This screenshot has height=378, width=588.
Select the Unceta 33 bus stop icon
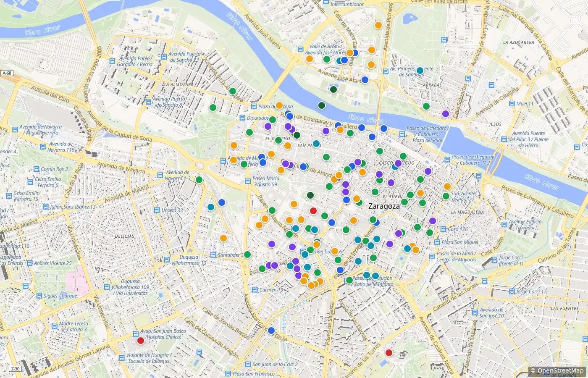pos(157,210)
